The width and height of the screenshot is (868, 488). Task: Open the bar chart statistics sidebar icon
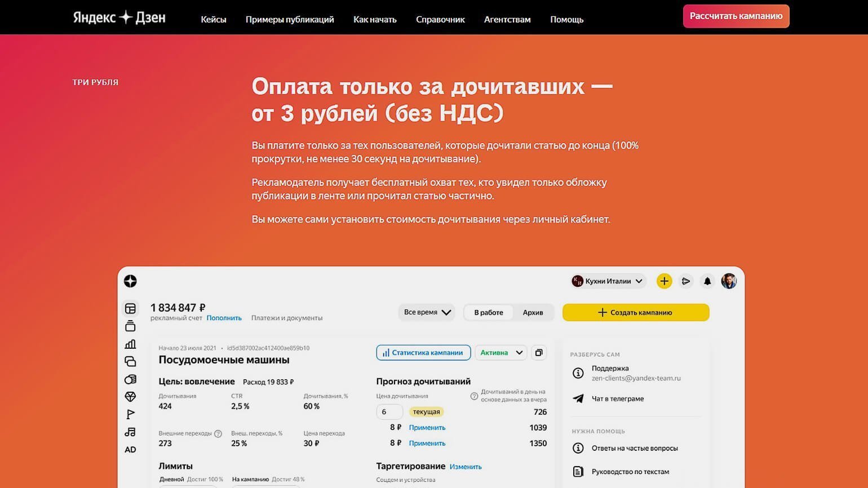pyautogui.click(x=130, y=344)
